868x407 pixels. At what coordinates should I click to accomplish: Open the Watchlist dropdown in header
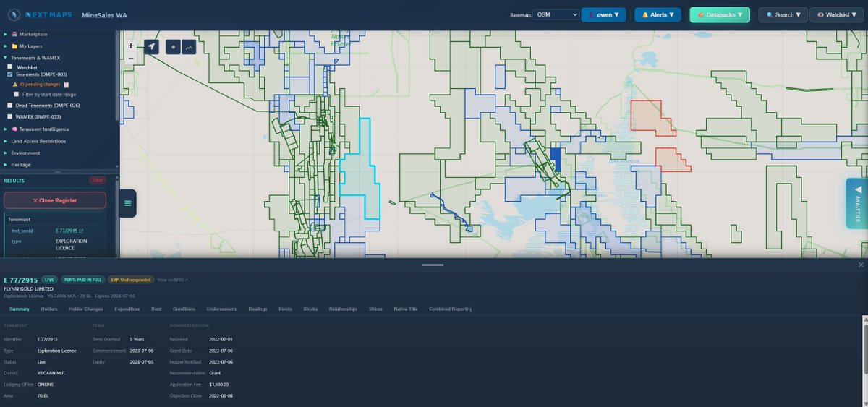pos(837,14)
